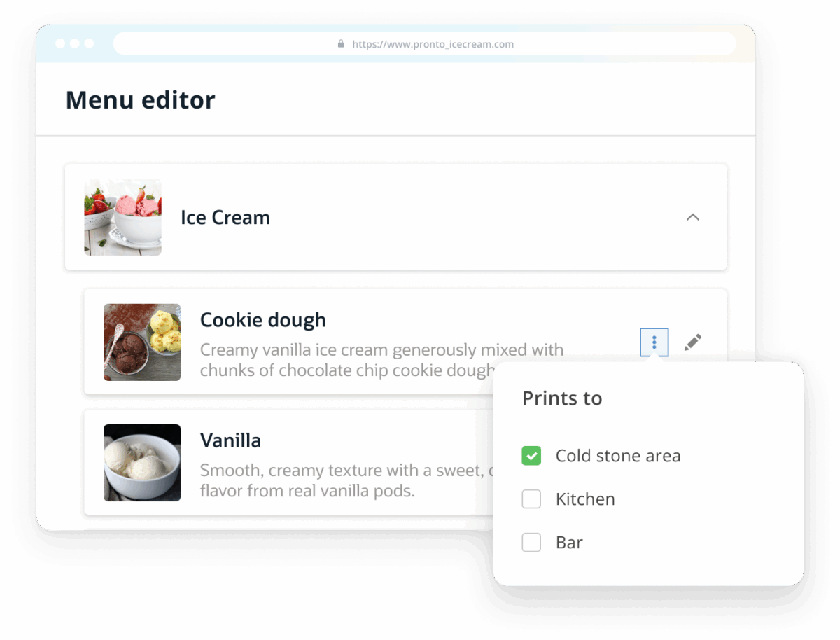Edit Cookie dough with the pencil icon
This screenshot has width=840, height=640.
pos(692,342)
